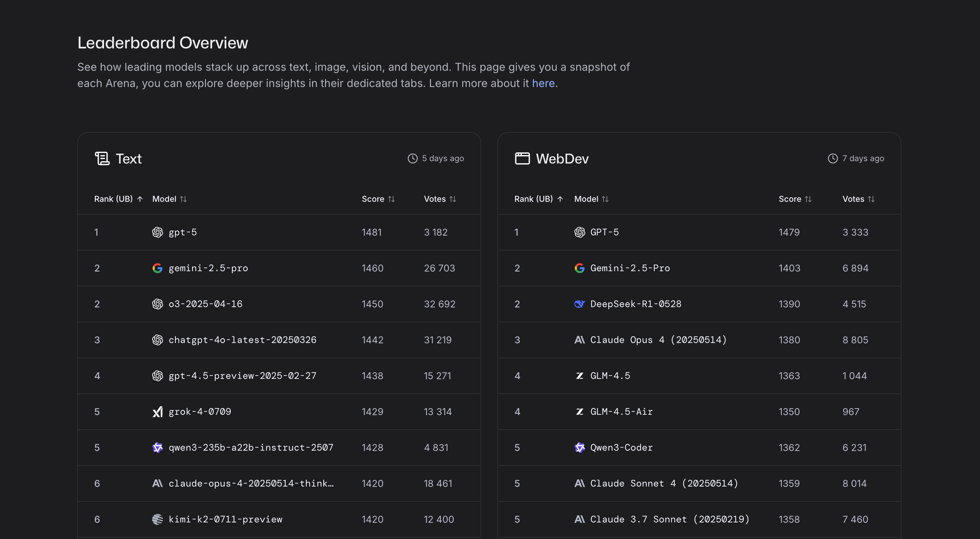Select Qwen3-Coder model name
980x539 pixels.
pos(621,448)
